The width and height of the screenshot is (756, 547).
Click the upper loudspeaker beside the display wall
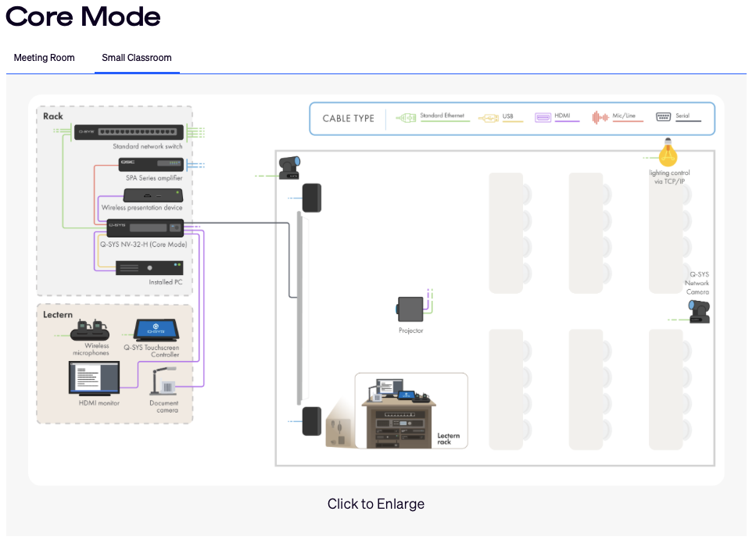(x=312, y=198)
